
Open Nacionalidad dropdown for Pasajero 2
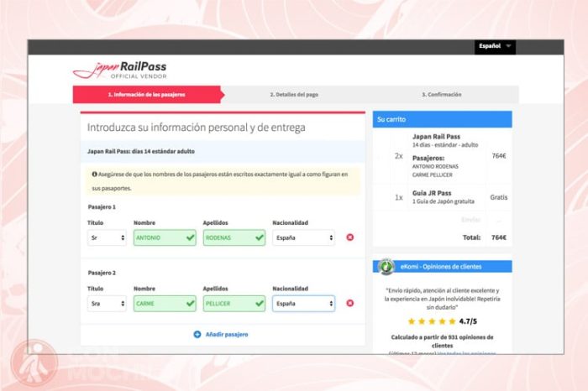(x=303, y=304)
